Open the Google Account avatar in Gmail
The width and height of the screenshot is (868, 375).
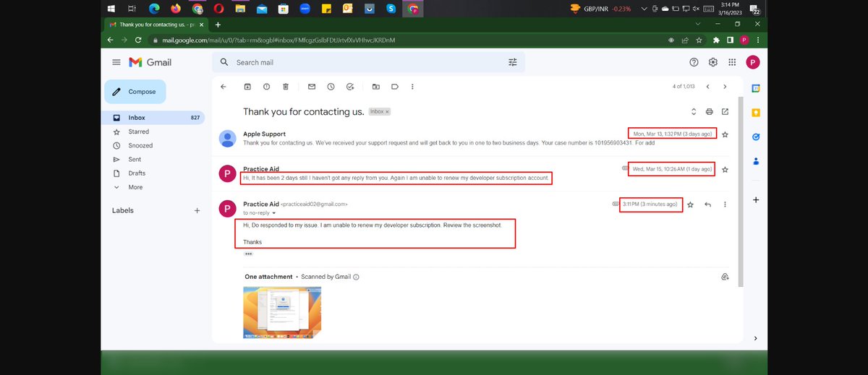pos(753,62)
